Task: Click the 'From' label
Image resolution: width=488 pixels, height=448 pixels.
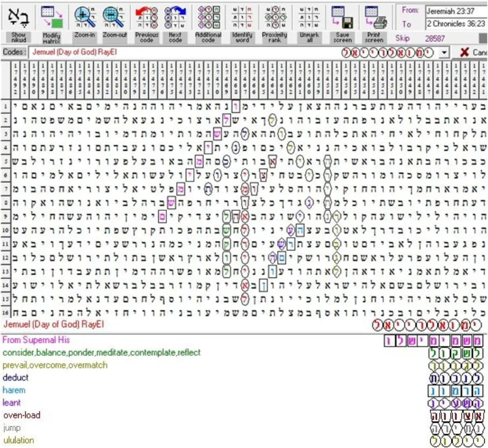Action: (x=410, y=10)
